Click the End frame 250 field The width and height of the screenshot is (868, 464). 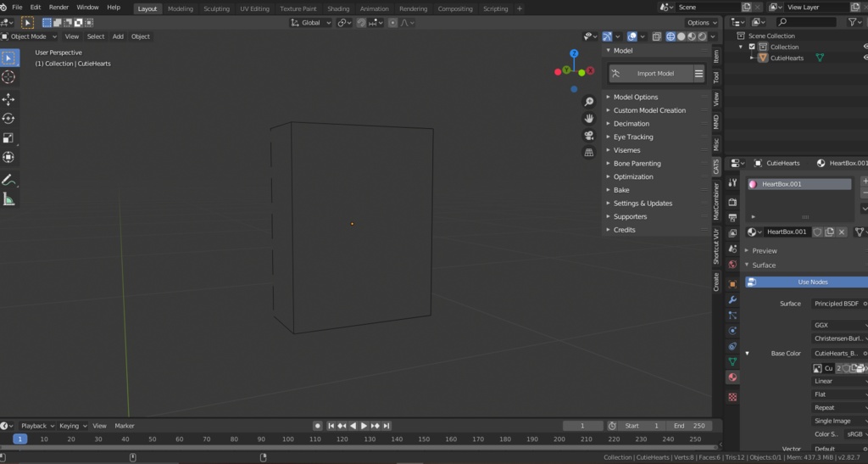[x=688, y=426]
